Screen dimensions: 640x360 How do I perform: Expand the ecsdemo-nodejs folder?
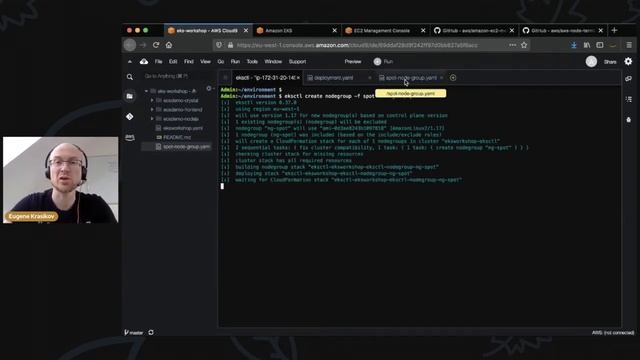click(152, 119)
